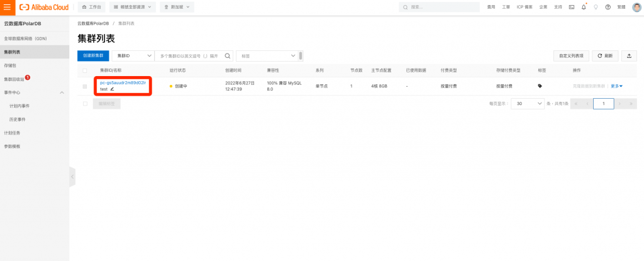Open the 标签 filter dropdown
Screen dimensions: 644x261
(269, 55)
